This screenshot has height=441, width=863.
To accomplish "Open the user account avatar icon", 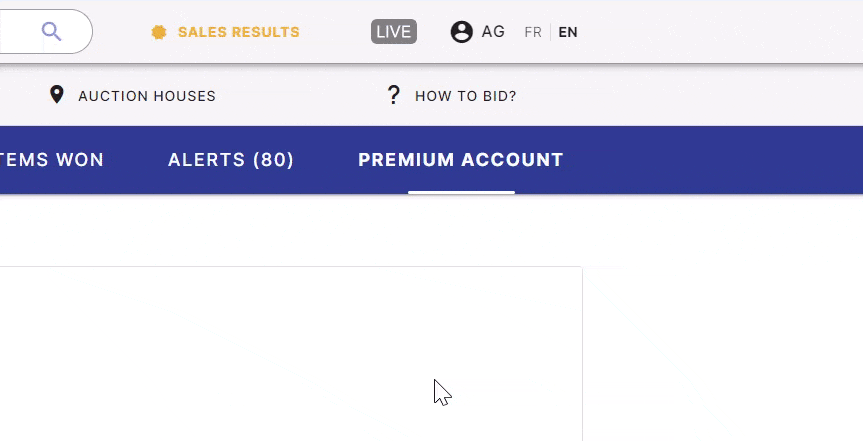I will pos(461,31).
